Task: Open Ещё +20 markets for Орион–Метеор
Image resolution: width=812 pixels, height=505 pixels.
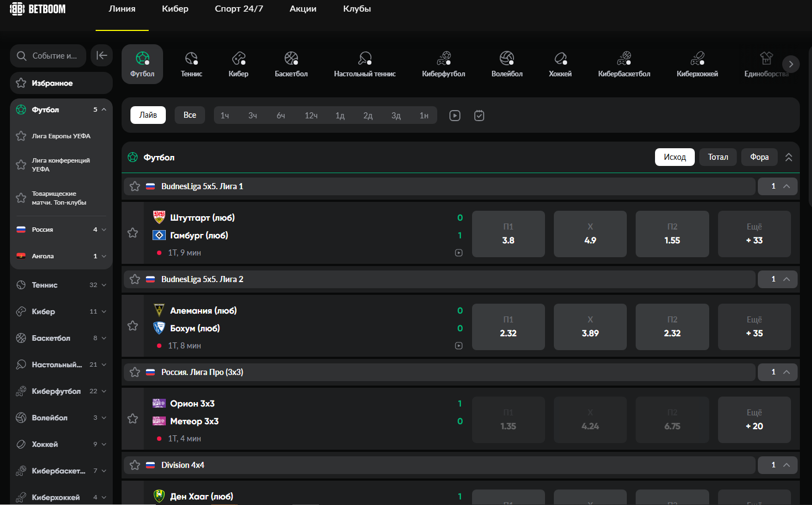Action: coord(755,420)
